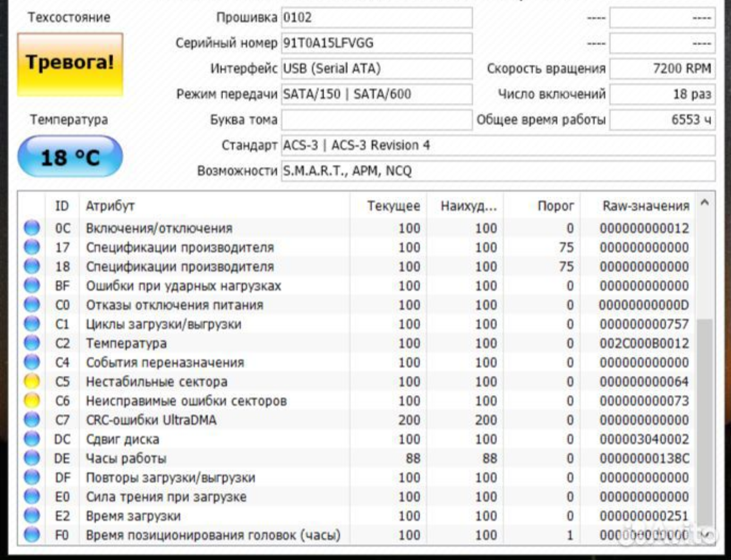Click the rotation speed field 7200 RPM
This screenshot has height=560, width=731.
pyautogui.click(x=662, y=69)
